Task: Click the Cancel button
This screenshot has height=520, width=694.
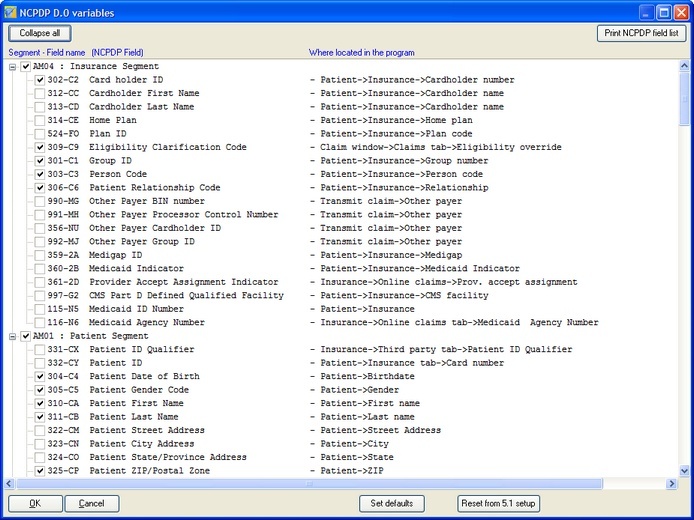Action: point(92,504)
